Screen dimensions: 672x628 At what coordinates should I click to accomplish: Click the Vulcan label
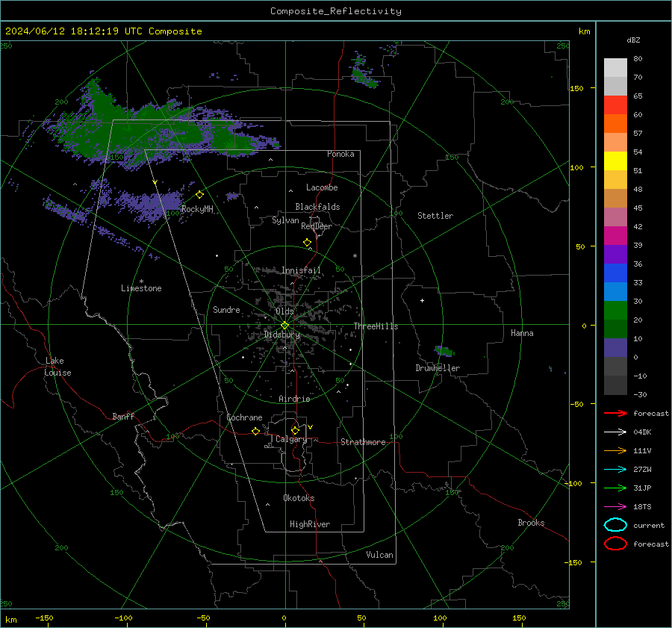[x=379, y=555]
